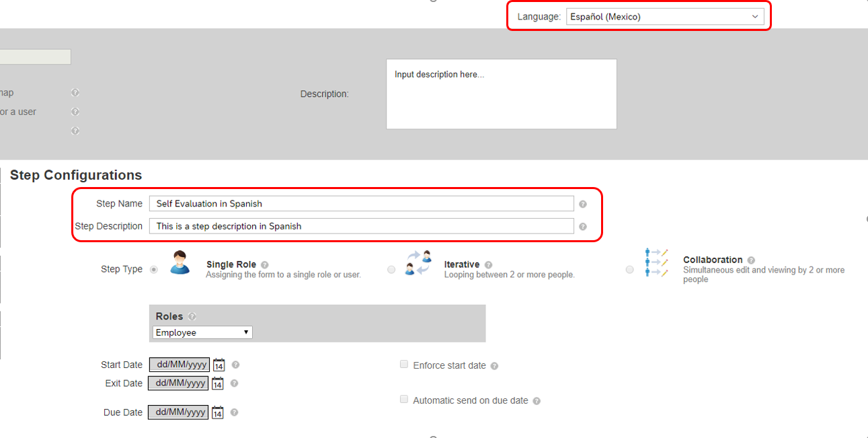Enable the Enforce start date checkbox
Image resolution: width=868 pixels, height=438 pixels.
coord(404,364)
